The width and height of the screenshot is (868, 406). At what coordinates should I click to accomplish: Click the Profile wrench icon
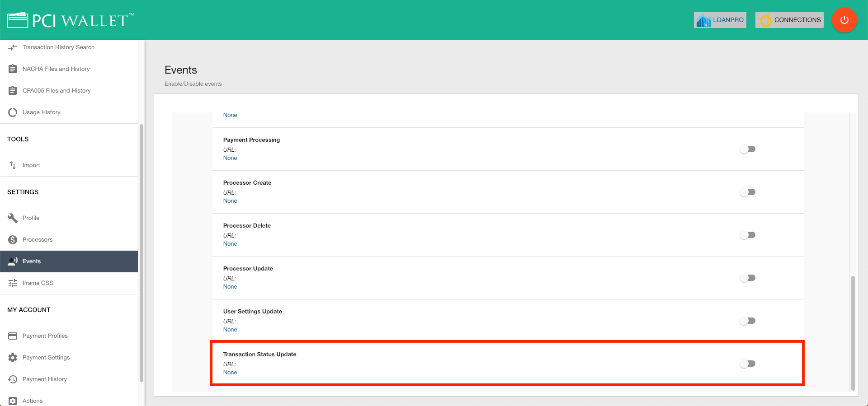[13, 218]
